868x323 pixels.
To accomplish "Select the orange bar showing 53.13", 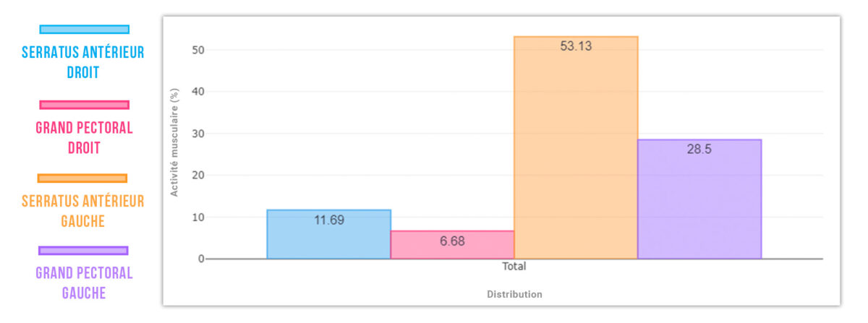I will (x=576, y=148).
